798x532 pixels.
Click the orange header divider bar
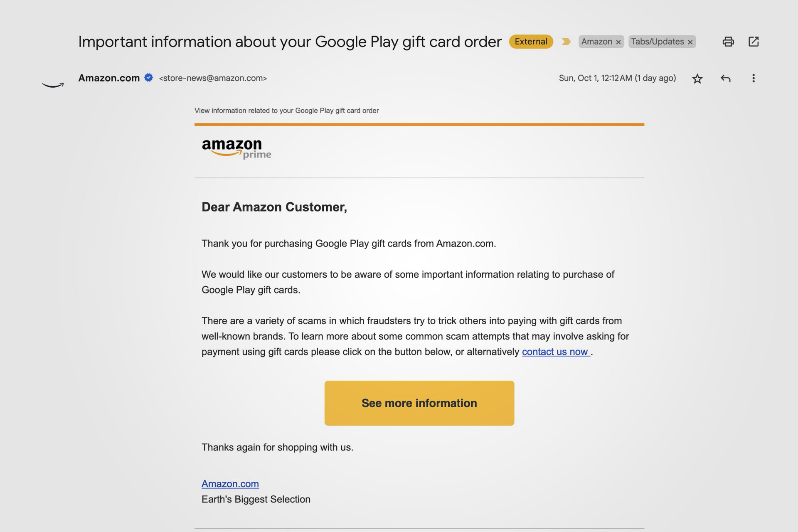point(420,123)
